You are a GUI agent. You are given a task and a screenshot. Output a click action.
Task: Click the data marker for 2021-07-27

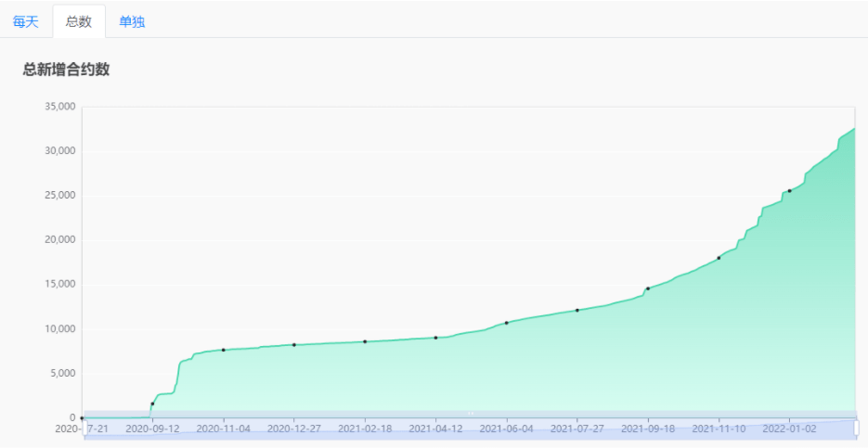point(577,310)
